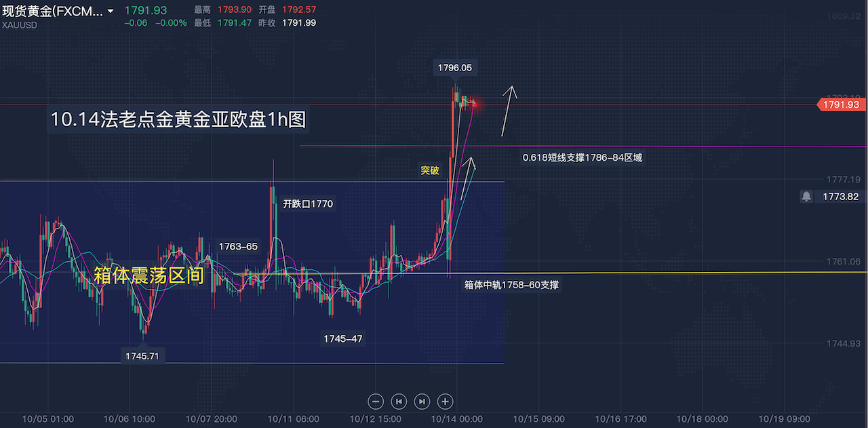Viewport: 868px width, 428px height.
Task: Jump to the earliest candle
Action: tap(399, 402)
